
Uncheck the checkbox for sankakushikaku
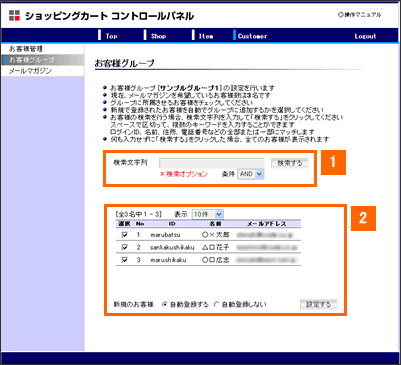[125, 247]
